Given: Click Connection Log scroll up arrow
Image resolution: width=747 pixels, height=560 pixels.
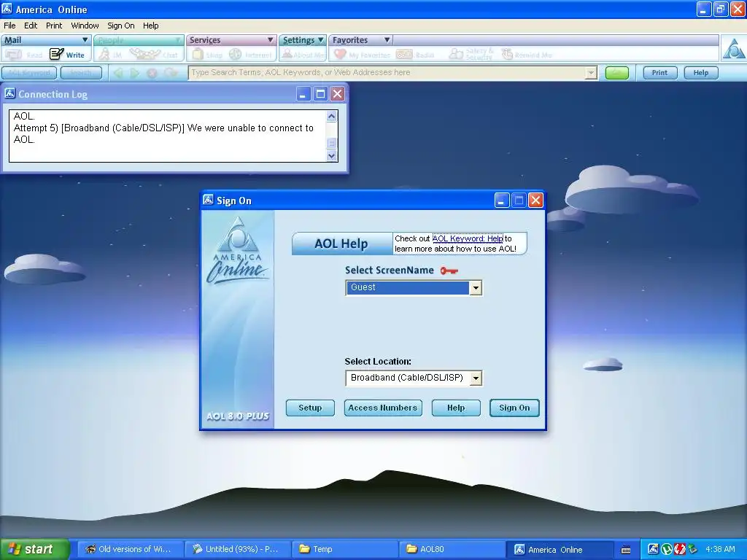Looking at the screenshot, I should [x=332, y=116].
